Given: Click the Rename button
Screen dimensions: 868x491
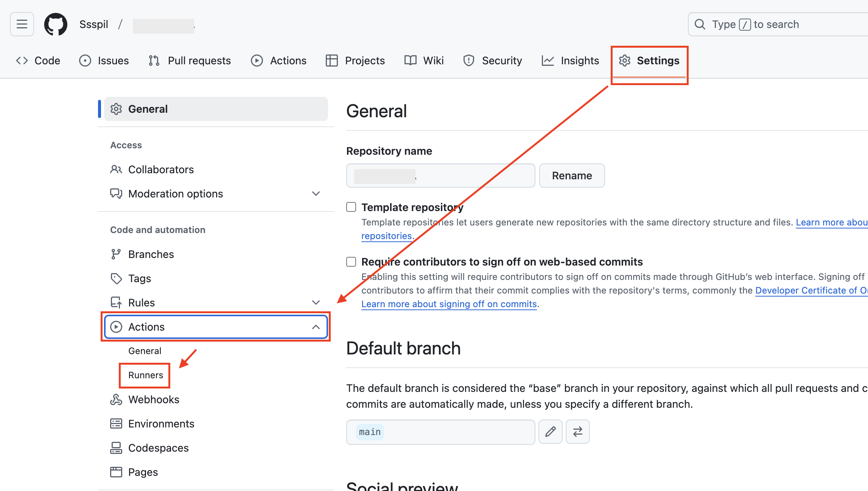Looking at the screenshot, I should 572,176.
